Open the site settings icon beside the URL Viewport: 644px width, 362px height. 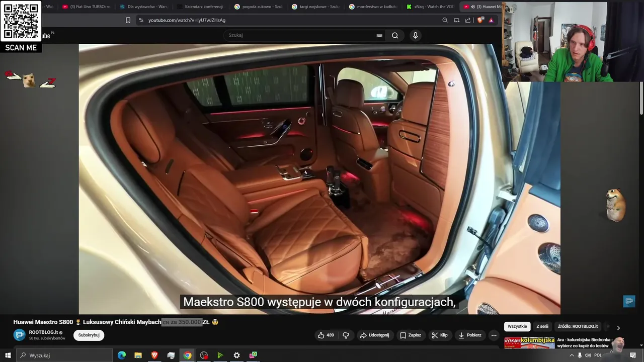pyautogui.click(x=141, y=20)
